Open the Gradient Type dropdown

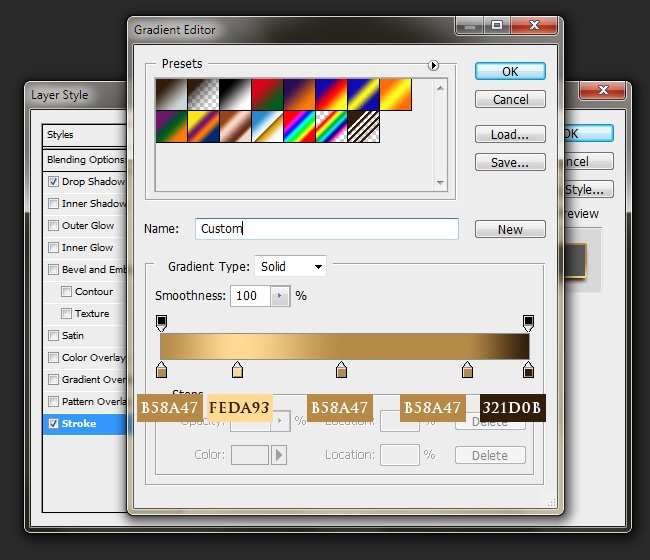click(290, 266)
